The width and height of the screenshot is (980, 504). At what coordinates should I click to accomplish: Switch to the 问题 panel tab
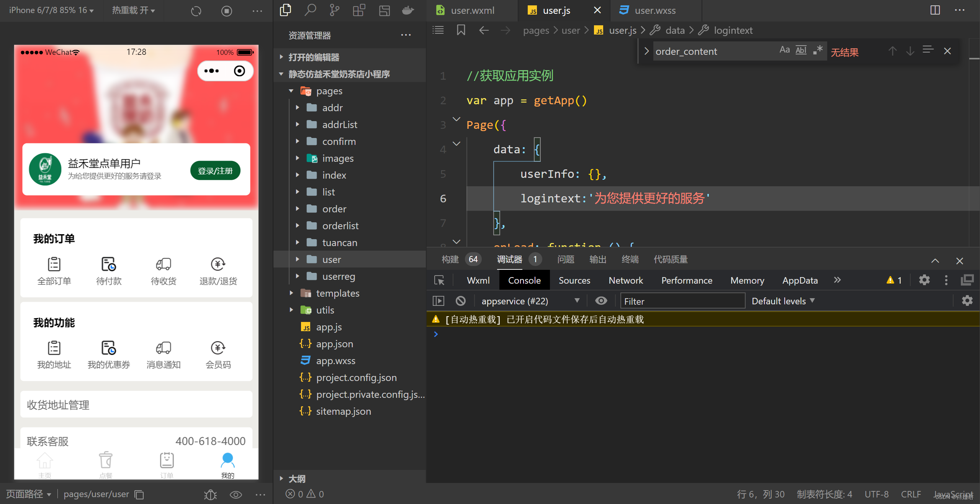coord(566,259)
